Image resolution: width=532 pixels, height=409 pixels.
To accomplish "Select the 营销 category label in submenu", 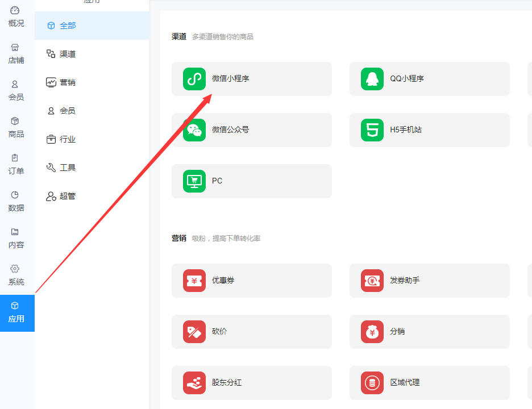I will (x=68, y=82).
